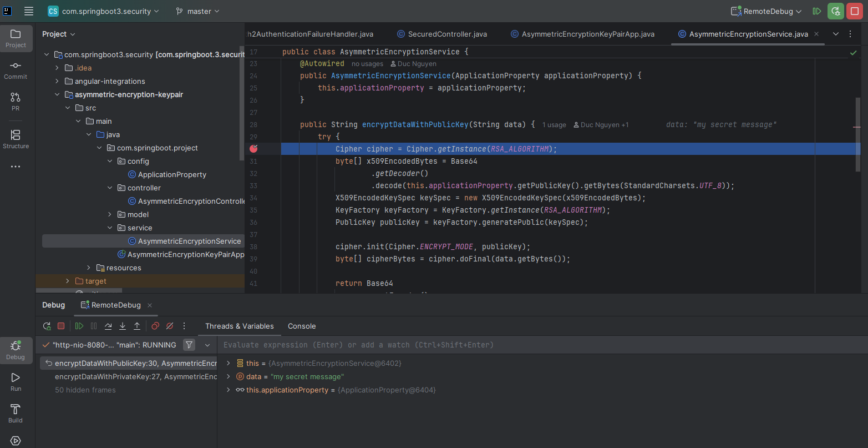Open the Build tool window
The image size is (868, 448).
tap(16, 414)
